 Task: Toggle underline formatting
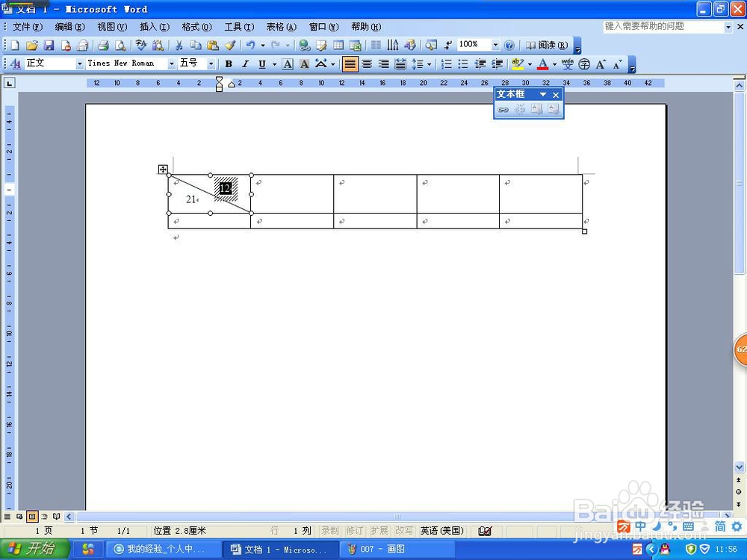coord(262,63)
